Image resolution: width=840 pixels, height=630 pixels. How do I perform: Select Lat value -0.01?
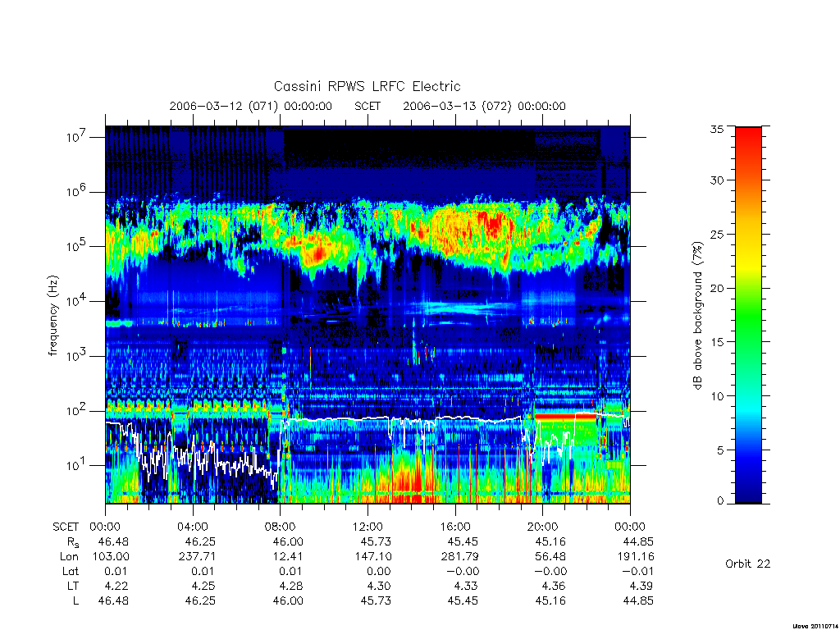tap(638, 572)
